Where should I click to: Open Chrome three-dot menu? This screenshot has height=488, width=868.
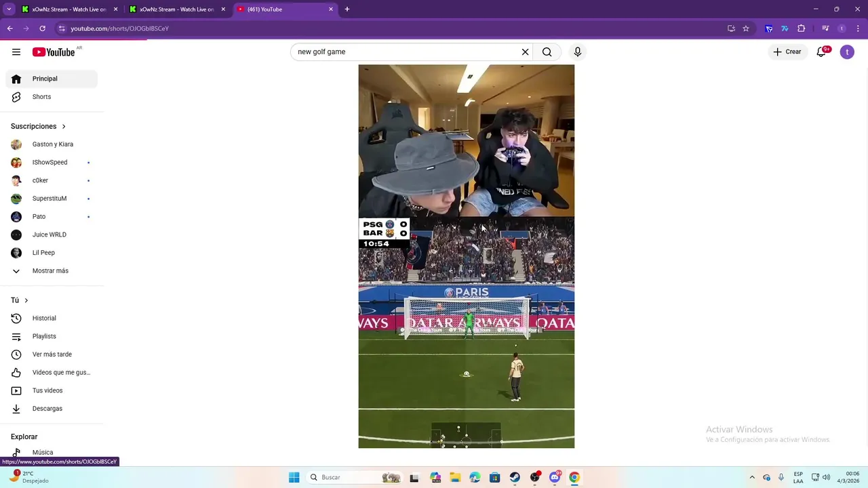(858, 28)
